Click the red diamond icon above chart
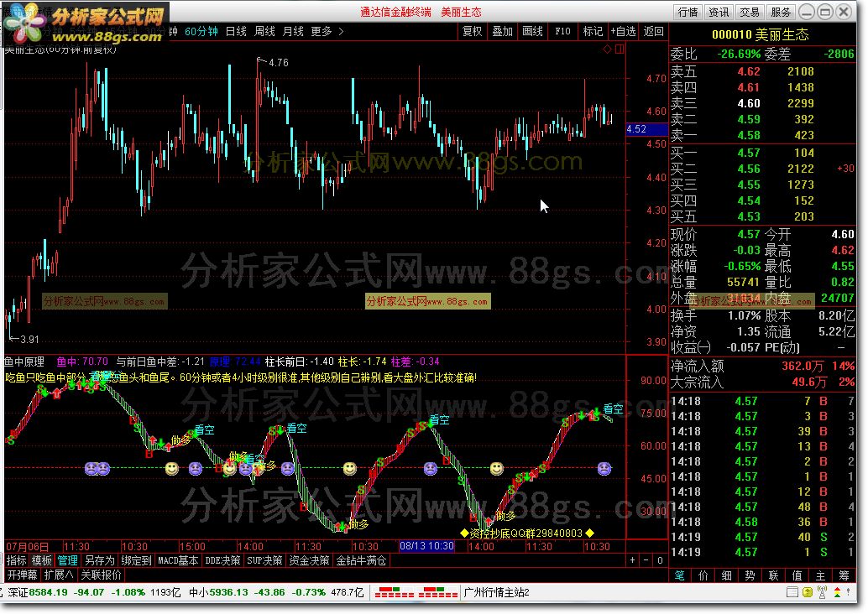 coord(607,49)
